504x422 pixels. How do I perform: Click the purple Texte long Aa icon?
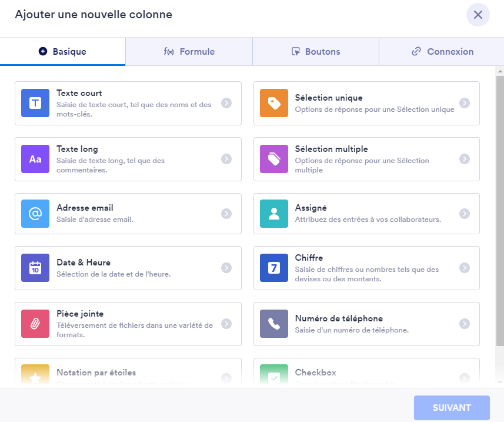(35, 159)
